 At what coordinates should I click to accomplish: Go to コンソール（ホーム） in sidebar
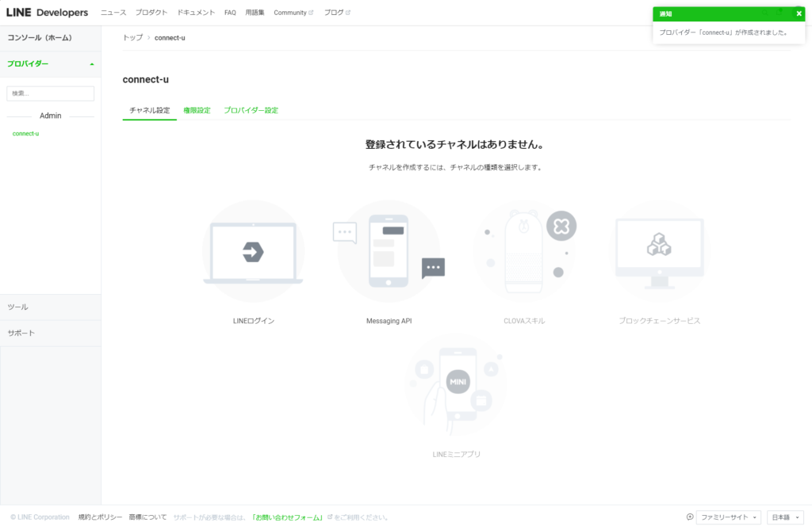pos(40,37)
